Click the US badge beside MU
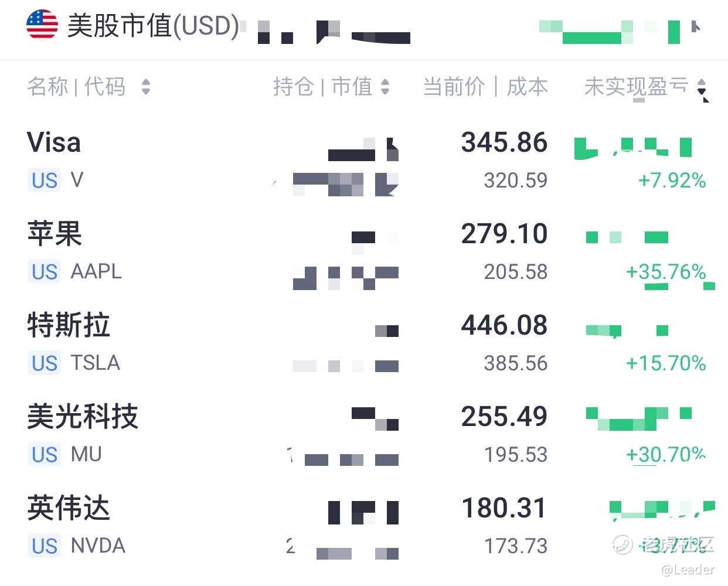Screen dimensions: 728x586 pyautogui.click(x=45, y=454)
